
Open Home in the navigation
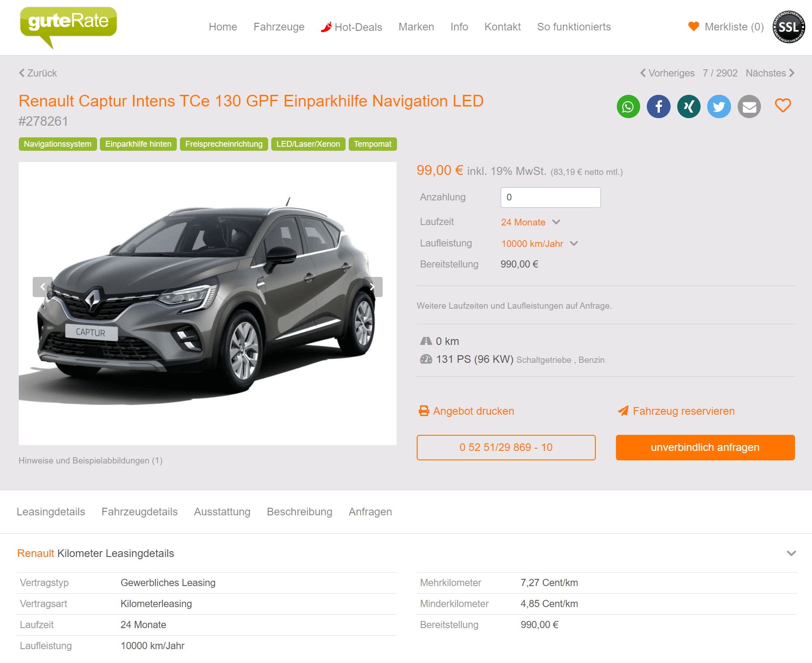click(223, 27)
